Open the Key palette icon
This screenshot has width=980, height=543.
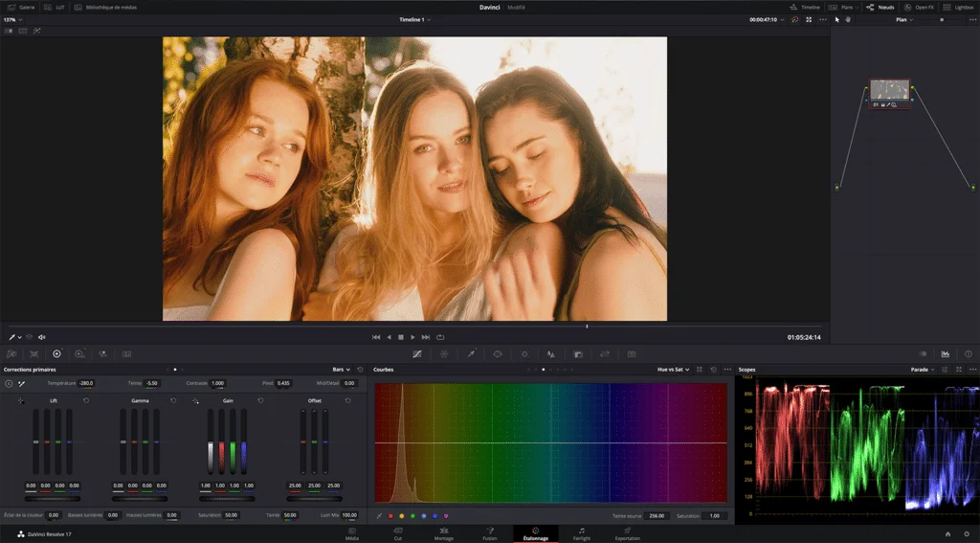point(578,354)
